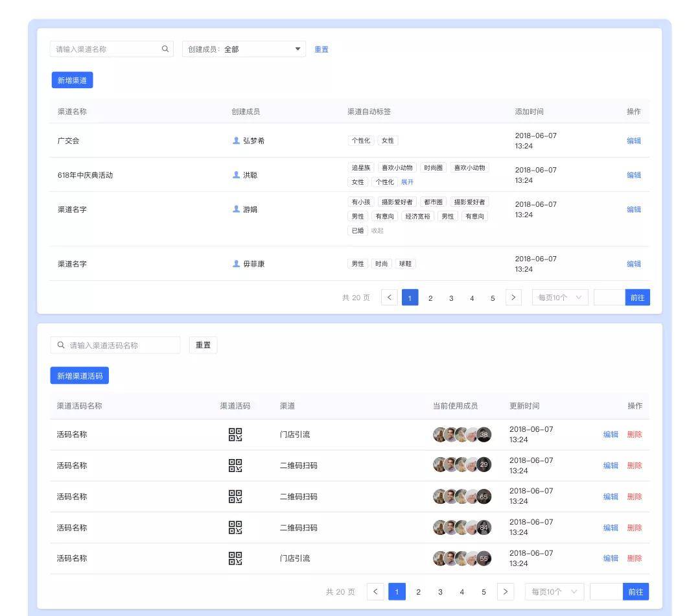Click member avatars showing count 38
The width and height of the screenshot is (700, 616).
[462, 434]
